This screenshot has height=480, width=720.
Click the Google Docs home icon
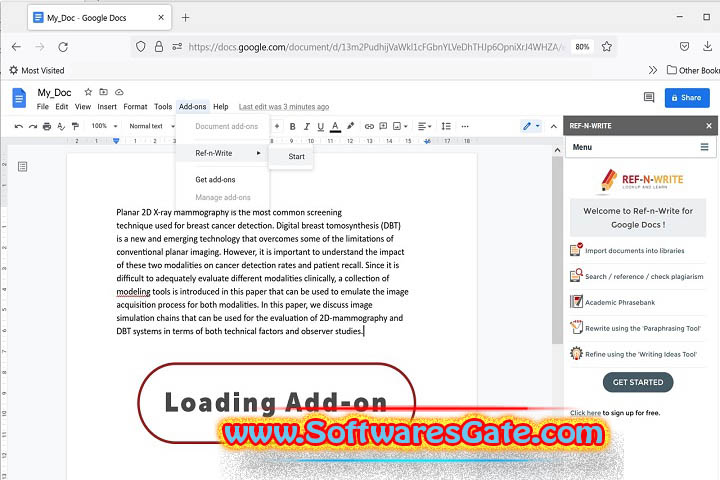19,98
